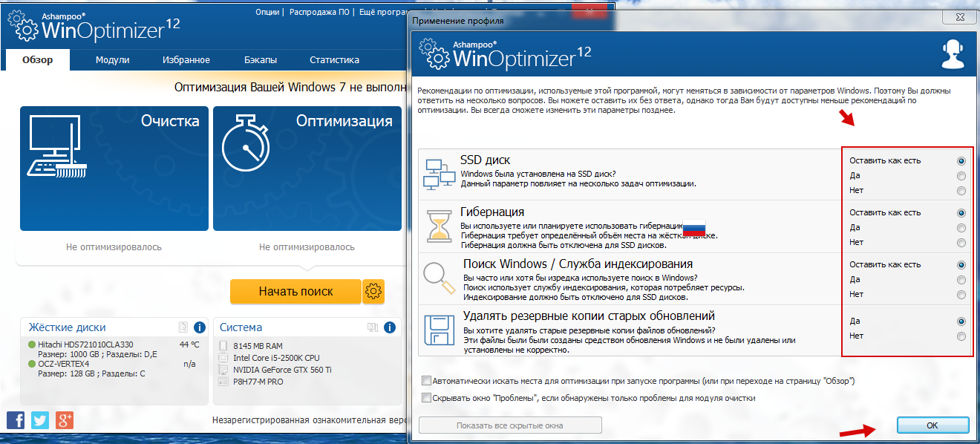This screenshot has height=444, width=980.
Task: Enable automatic search for optimization on startup
Action: (426, 381)
